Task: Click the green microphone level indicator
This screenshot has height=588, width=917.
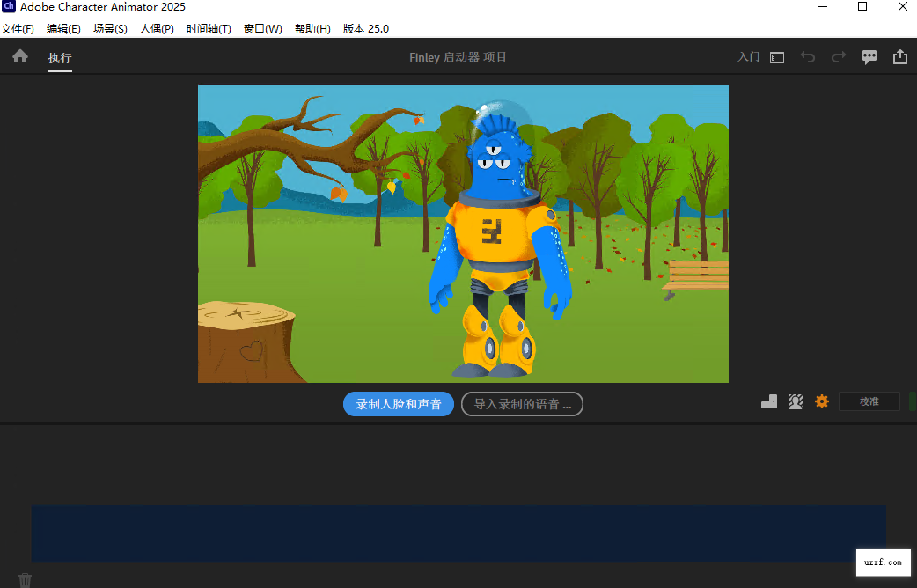Action: pyautogui.click(x=913, y=401)
